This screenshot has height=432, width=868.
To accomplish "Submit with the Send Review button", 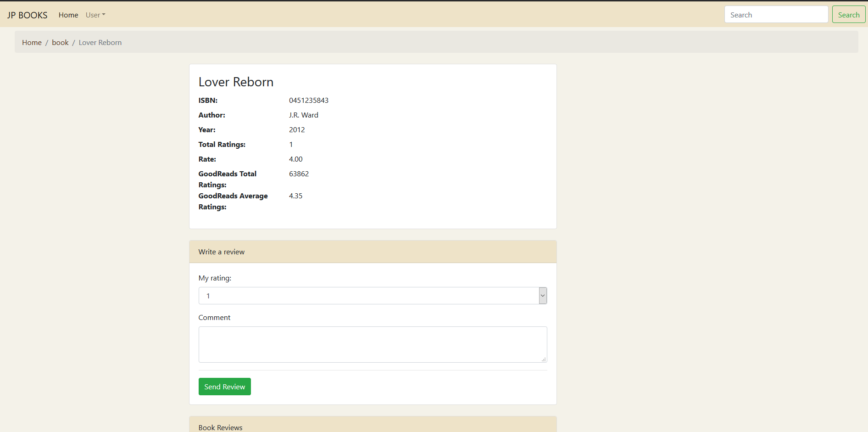I will pos(225,387).
